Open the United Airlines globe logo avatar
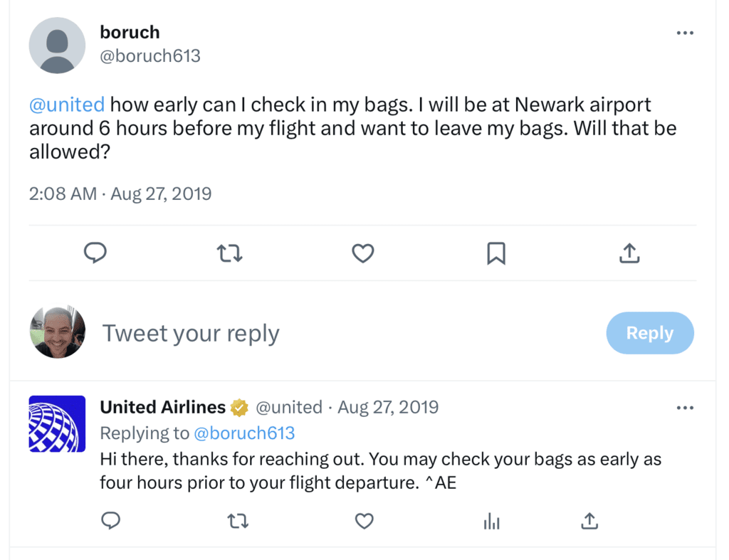Screen dimensions: 729x560 click(x=57, y=424)
